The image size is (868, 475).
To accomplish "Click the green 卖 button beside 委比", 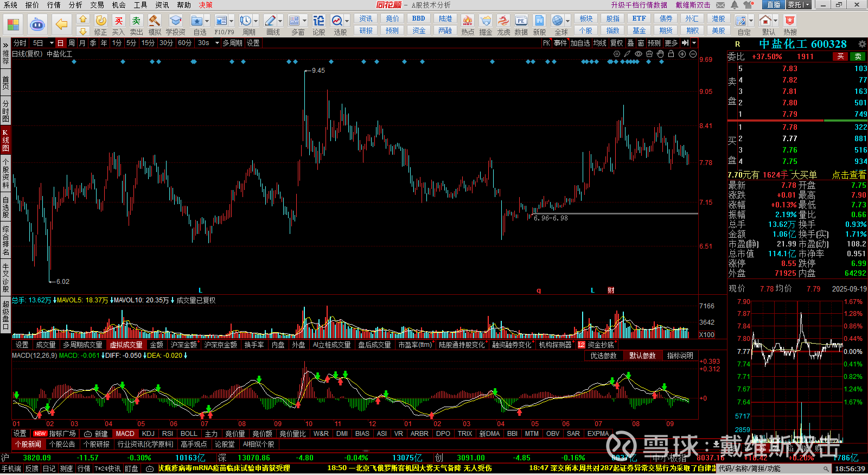I will tap(858, 56).
